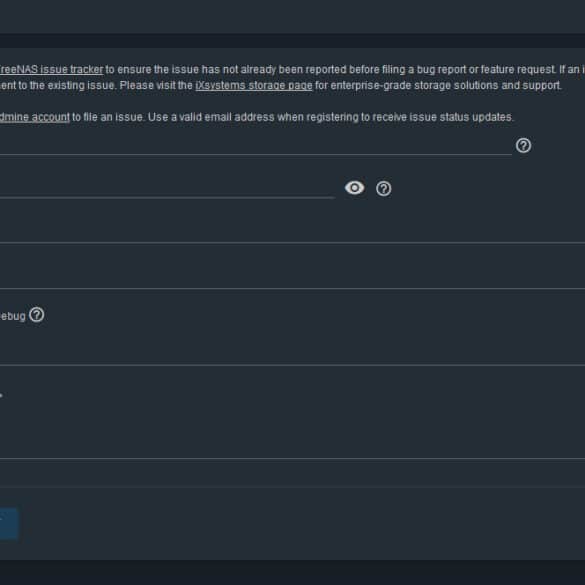Show help for the username field
This screenshot has height=585, width=585.
click(523, 146)
